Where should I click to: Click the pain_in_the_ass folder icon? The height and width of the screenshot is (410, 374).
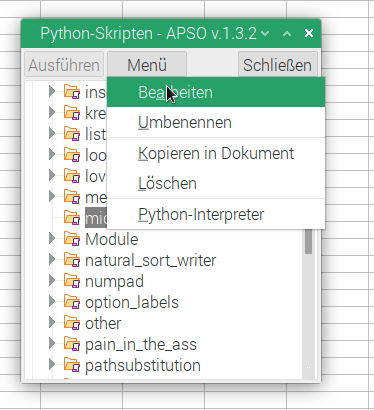point(72,344)
